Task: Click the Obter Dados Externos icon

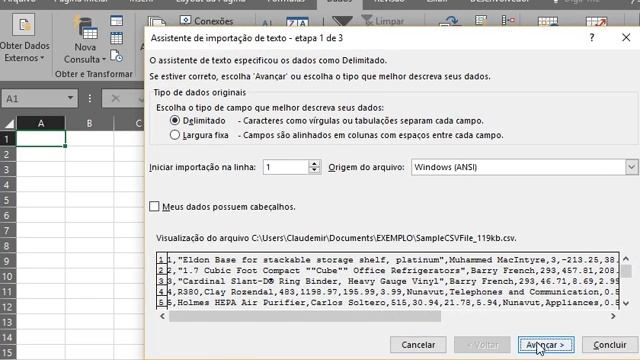Action: (x=24, y=25)
